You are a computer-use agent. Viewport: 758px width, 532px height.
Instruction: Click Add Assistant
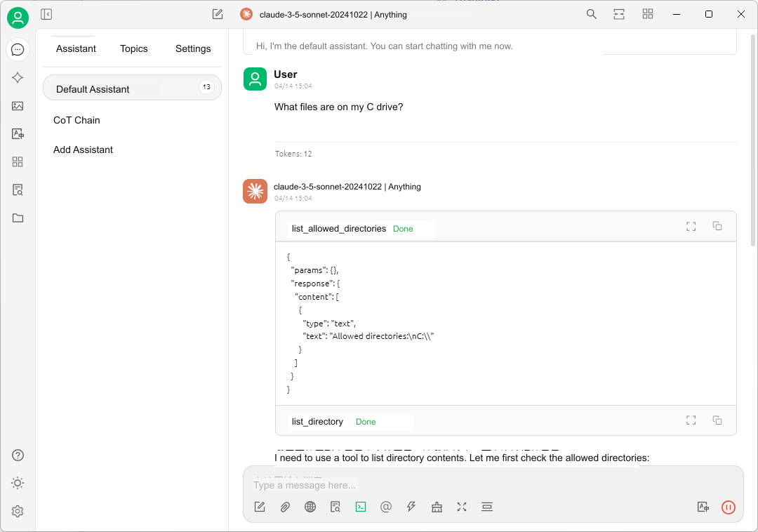[83, 149]
